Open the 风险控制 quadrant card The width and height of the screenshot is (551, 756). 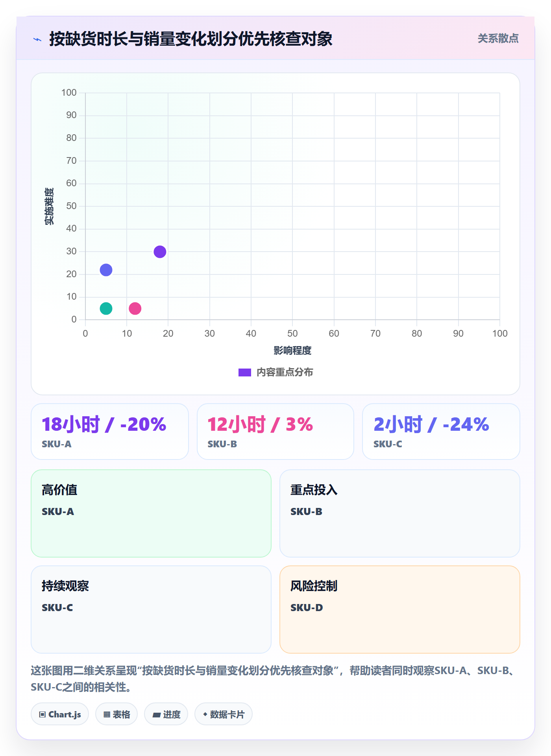click(x=400, y=610)
